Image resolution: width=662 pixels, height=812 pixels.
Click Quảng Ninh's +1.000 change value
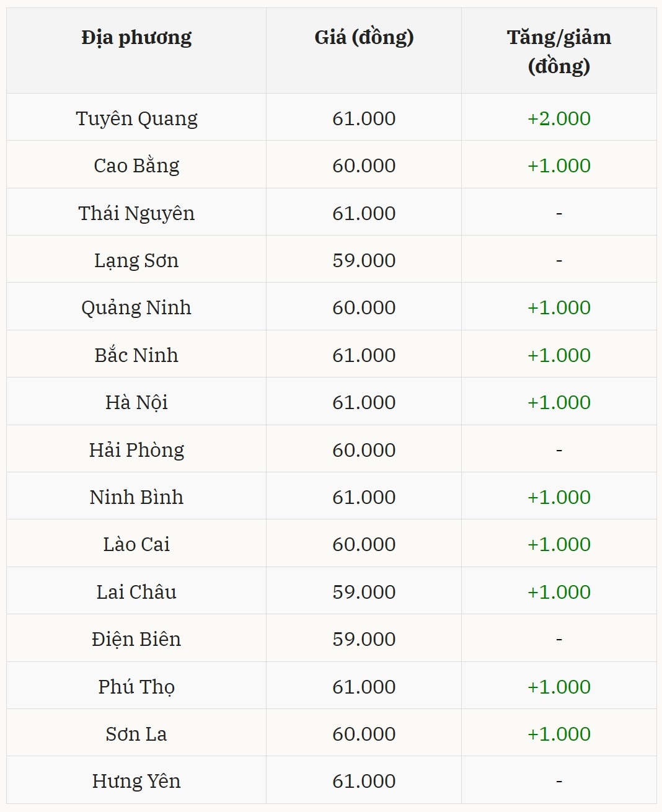(x=558, y=307)
